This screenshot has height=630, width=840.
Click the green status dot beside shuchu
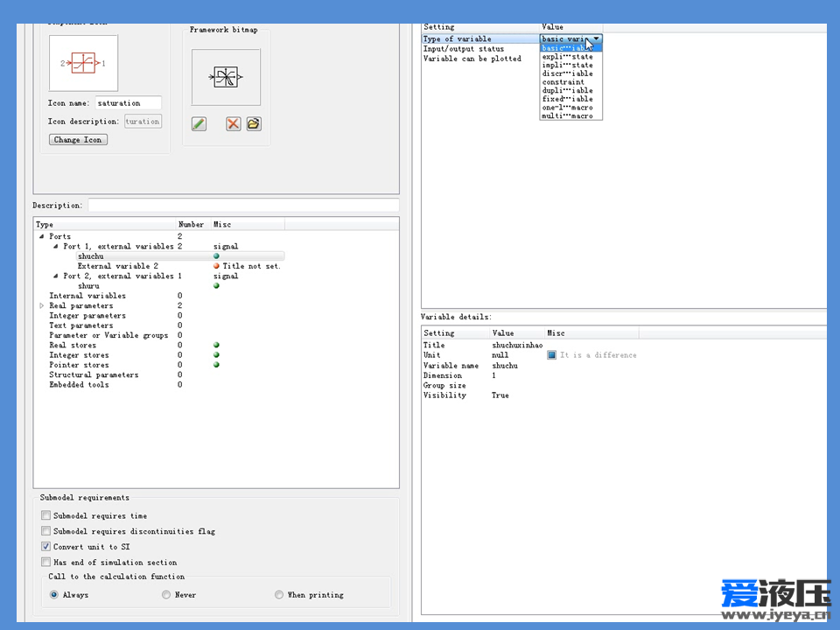click(x=216, y=256)
